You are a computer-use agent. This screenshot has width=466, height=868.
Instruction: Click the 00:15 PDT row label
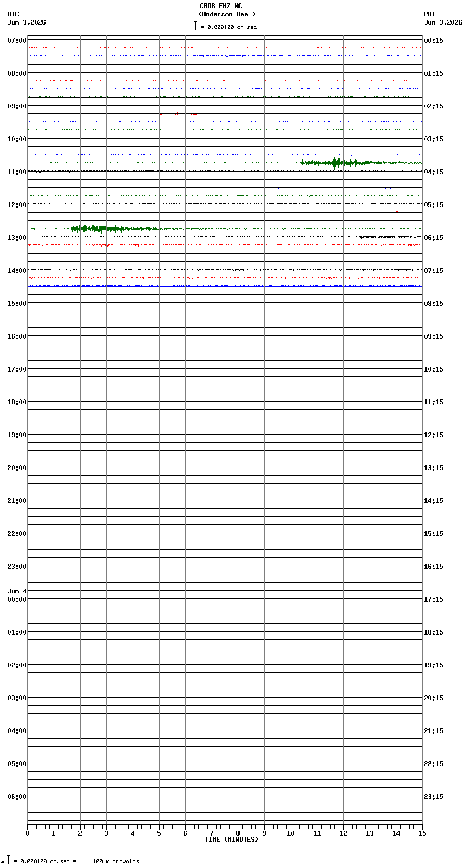434,41
